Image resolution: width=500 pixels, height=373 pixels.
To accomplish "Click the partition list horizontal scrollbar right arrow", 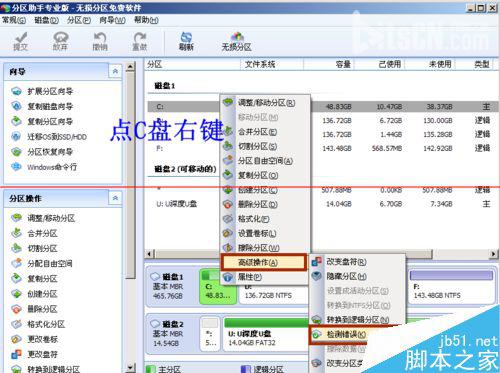I will pyautogui.click(x=493, y=254).
